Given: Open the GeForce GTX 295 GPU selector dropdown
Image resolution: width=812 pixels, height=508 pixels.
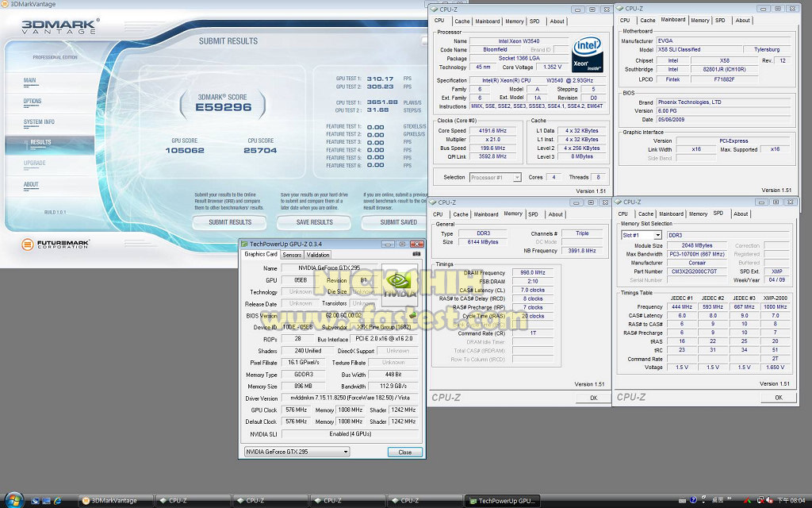Looking at the screenshot, I should click(x=295, y=452).
